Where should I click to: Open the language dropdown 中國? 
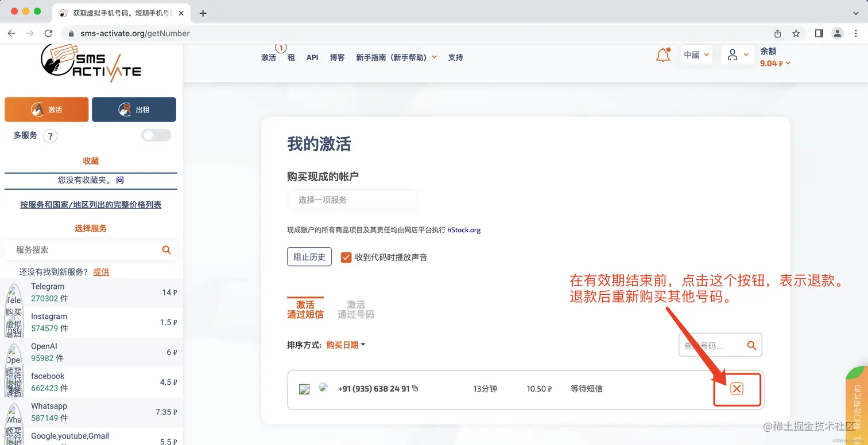pyautogui.click(x=696, y=55)
